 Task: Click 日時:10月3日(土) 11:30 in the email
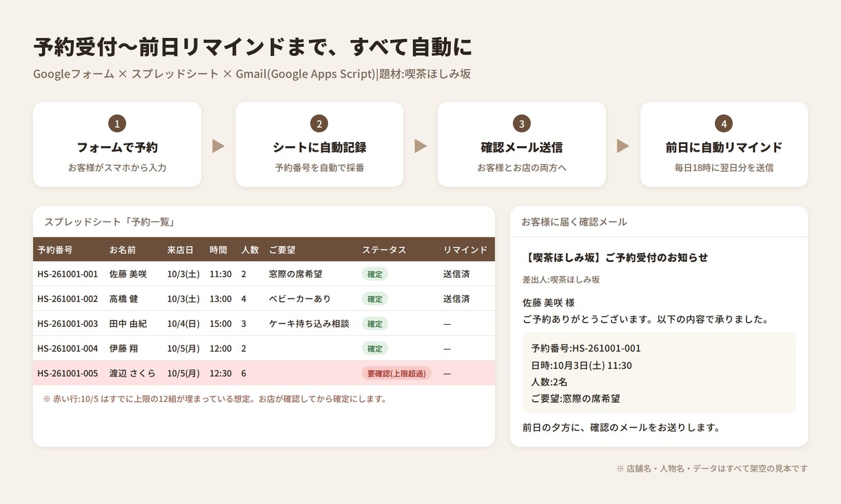point(581,365)
